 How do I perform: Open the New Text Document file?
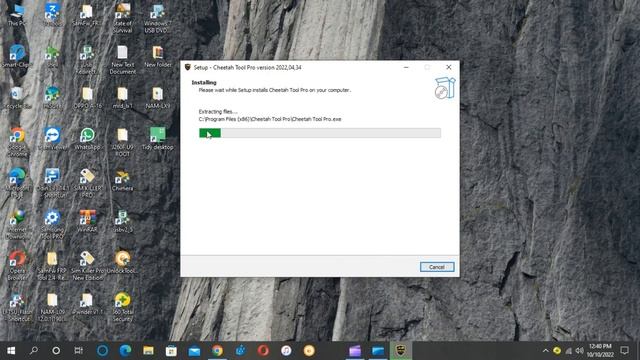pos(122,60)
